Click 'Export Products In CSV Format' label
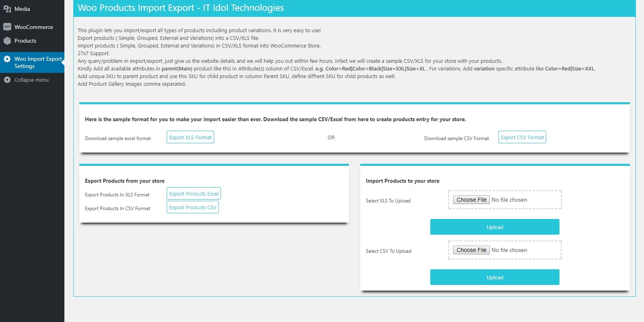This screenshot has width=644, height=322. click(118, 208)
